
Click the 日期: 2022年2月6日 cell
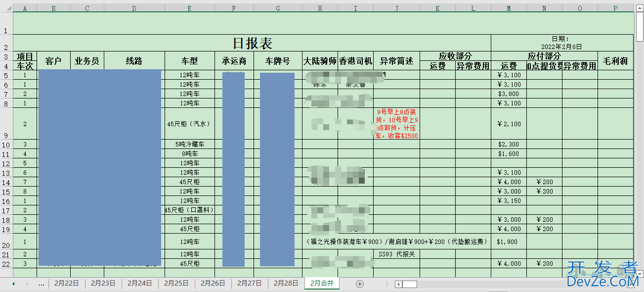[x=562, y=43]
